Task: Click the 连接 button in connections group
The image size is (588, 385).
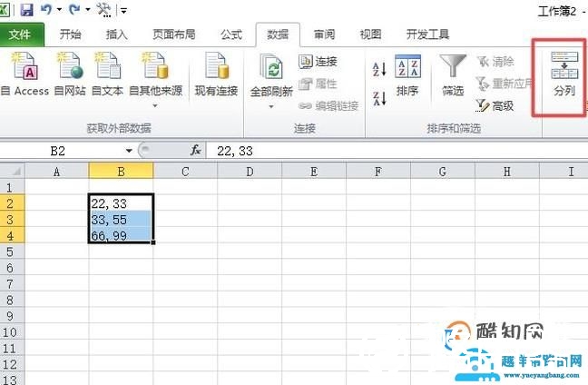Action: point(318,61)
